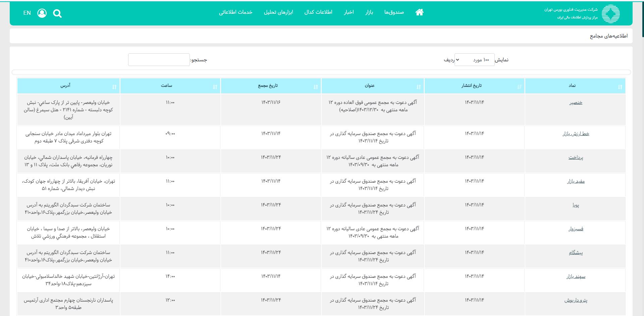Switch language to EN

point(27,13)
